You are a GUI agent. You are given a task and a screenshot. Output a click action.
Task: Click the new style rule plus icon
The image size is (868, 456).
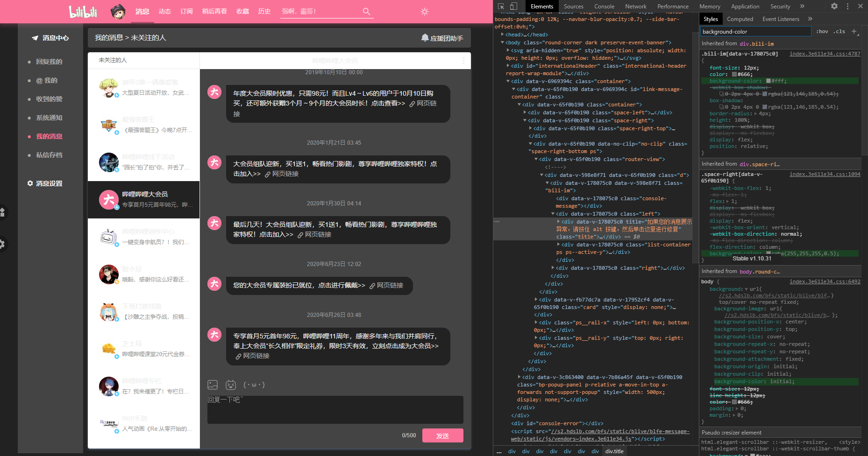pyautogui.click(x=854, y=31)
